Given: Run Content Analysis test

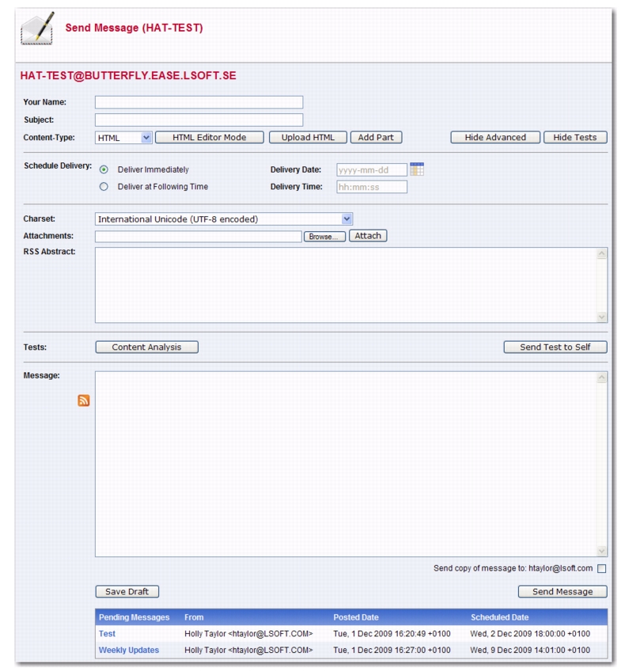Looking at the screenshot, I should (x=147, y=347).
